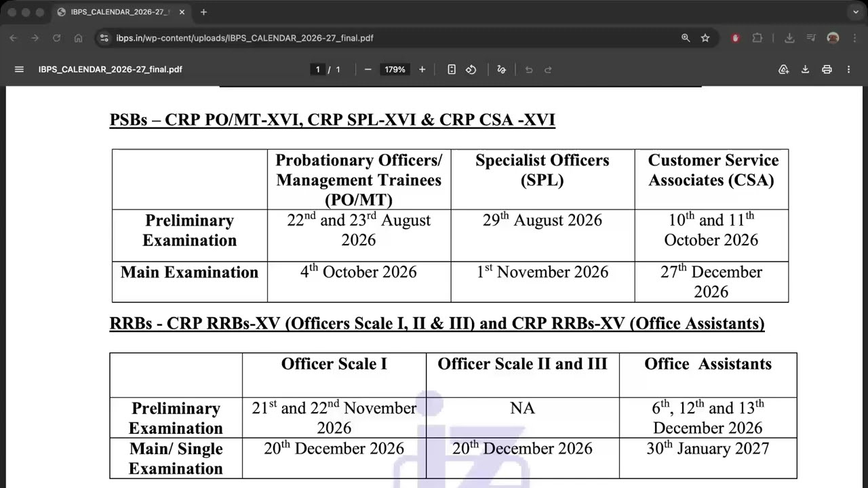The image size is (868, 488).
Task: Click the 6th, 12th and 13th December cell
Action: [708, 418]
